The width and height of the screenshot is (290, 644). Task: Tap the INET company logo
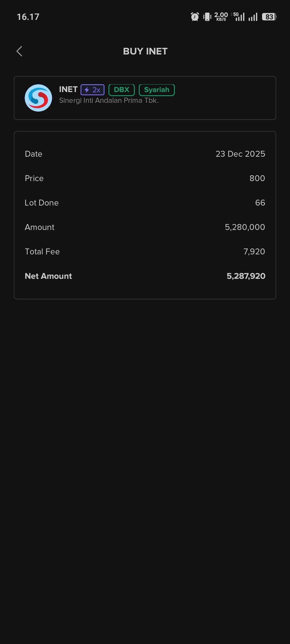38,98
